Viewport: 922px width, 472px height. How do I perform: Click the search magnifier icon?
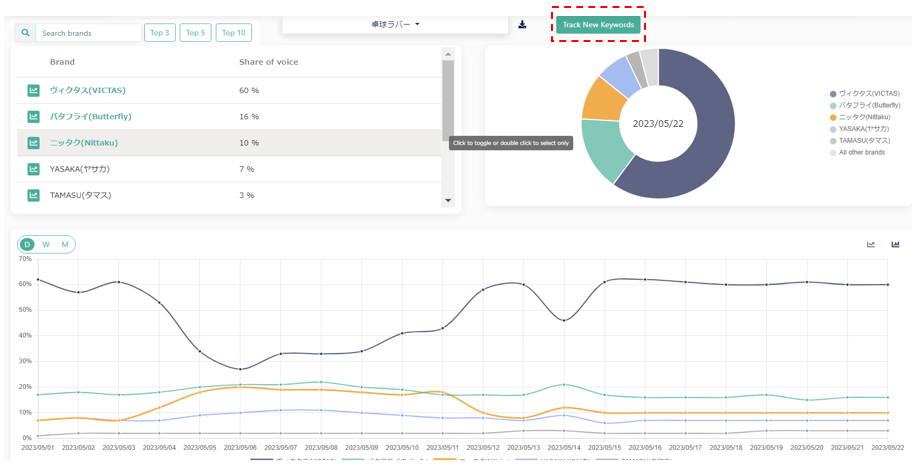26,33
